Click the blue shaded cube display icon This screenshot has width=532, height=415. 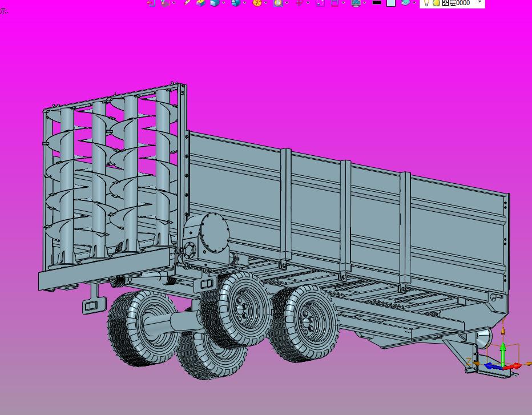(x=215, y=3)
